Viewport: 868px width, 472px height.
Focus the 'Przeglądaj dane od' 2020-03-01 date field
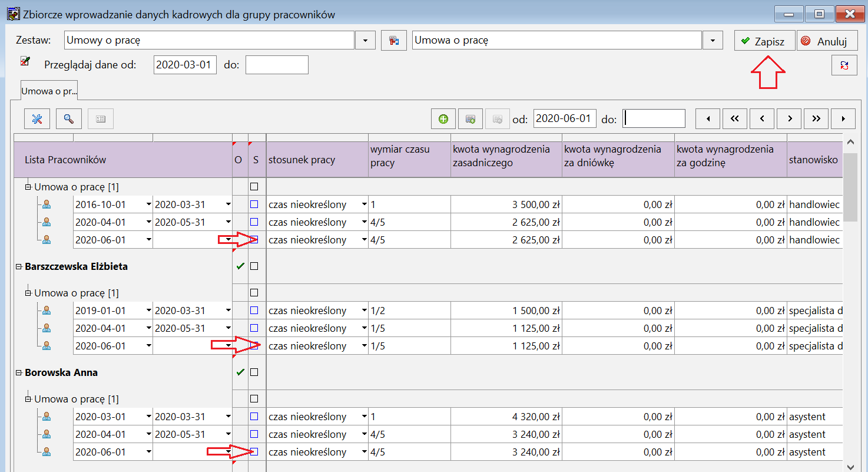pos(185,65)
